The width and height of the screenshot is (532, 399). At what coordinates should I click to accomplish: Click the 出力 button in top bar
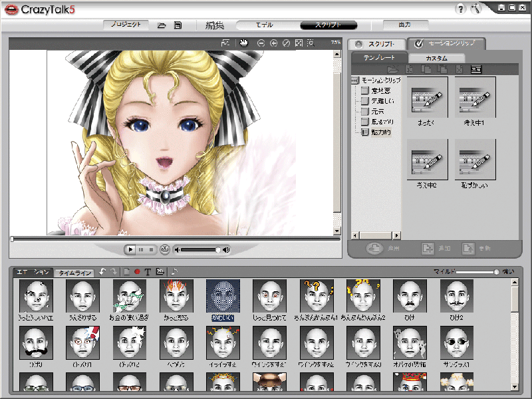[x=405, y=25]
